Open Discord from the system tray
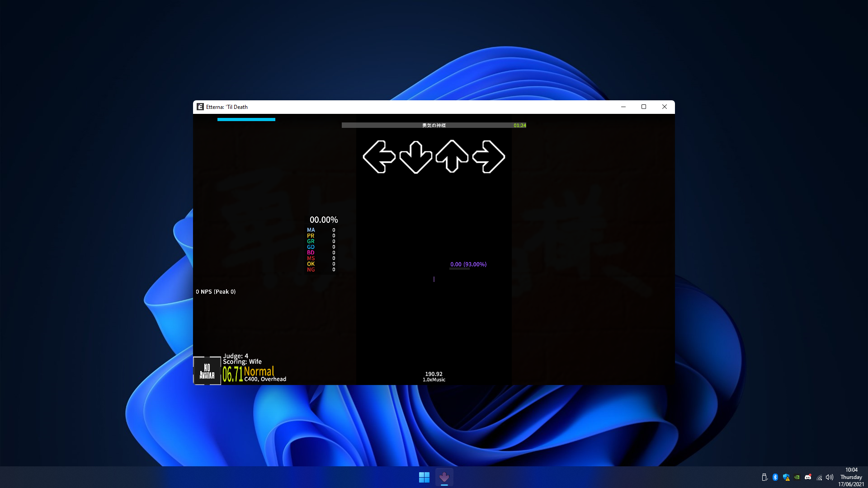The image size is (868, 488). point(808,477)
